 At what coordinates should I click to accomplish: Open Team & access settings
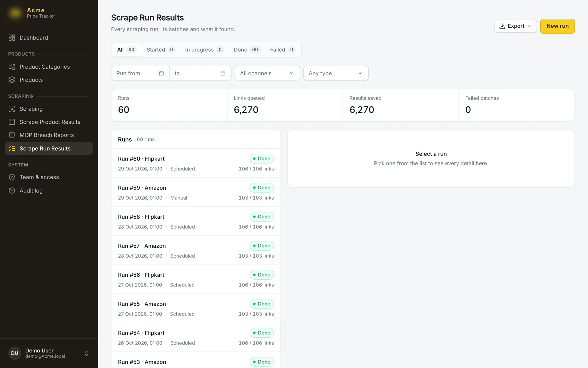(49, 177)
